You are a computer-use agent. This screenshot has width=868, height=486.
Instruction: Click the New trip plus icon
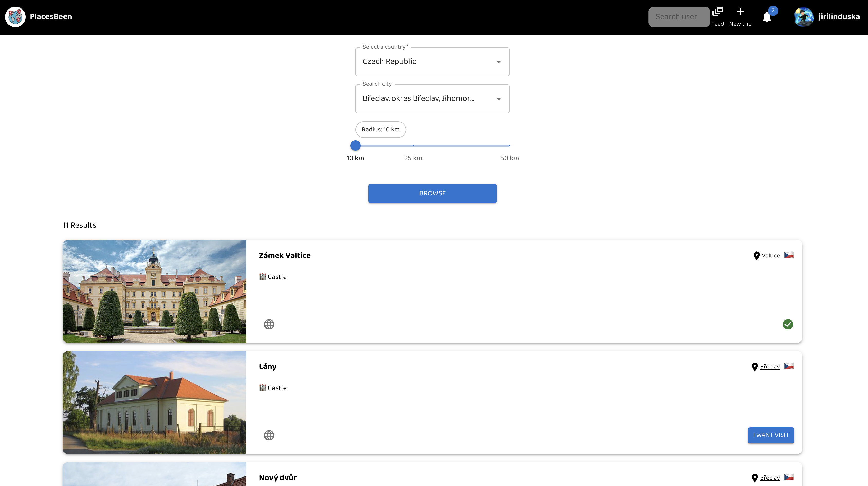(740, 12)
